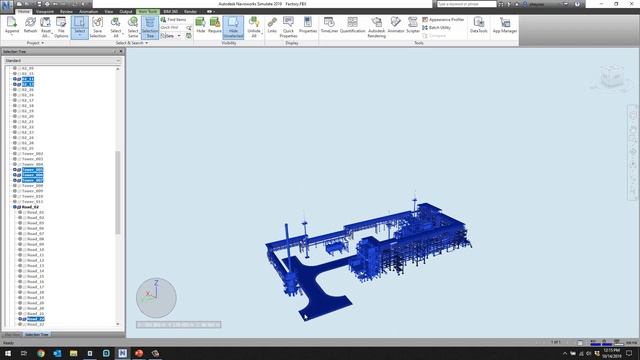The width and height of the screenshot is (640, 360).
Task: Activate the Select tool
Action: pyautogui.click(x=80, y=27)
